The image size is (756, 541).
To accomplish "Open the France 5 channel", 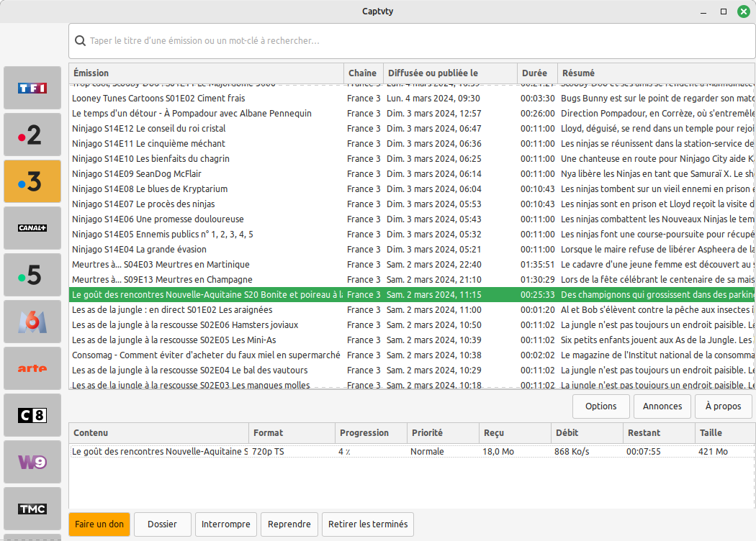I will point(32,275).
